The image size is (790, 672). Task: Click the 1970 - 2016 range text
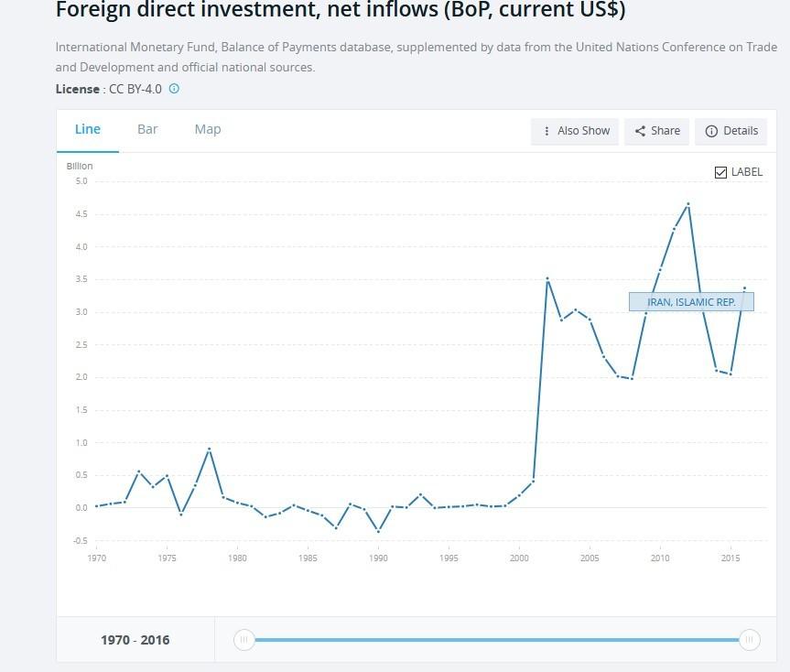(x=135, y=640)
